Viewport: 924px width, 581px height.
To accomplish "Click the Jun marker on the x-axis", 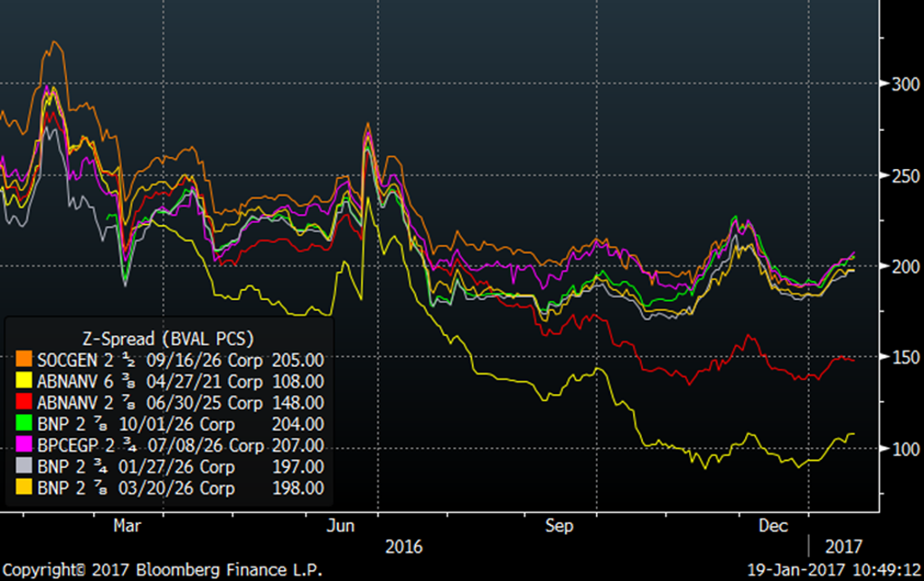I will [340, 524].
